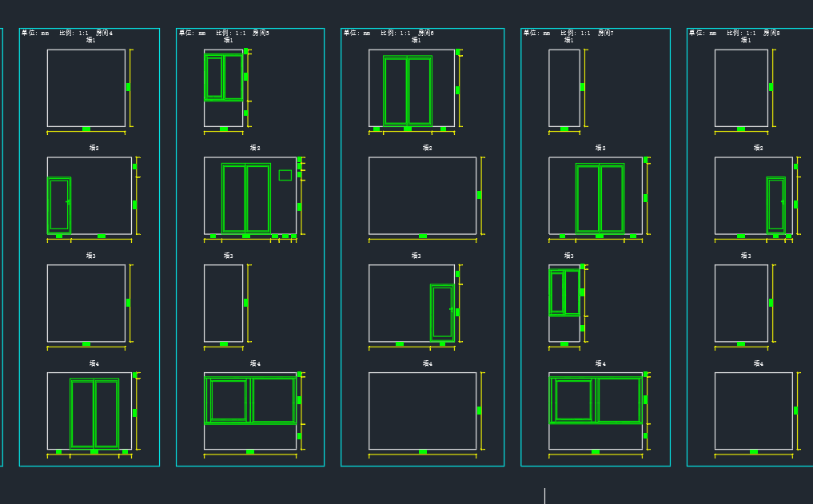Click the right-side dimension grip of Room 4 wall 1
This screenshot has width=813, height=504.
point(128,87)
